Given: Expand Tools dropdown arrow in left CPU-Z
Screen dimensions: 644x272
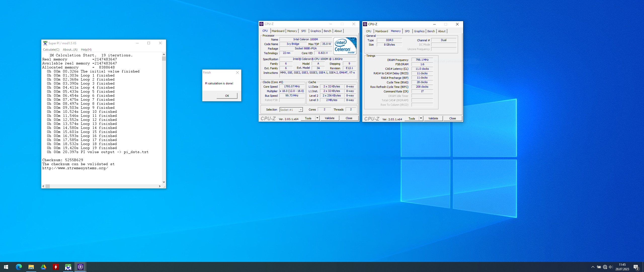Looking at the screenshot, I should pyautogui.click(x=317, y=118).
